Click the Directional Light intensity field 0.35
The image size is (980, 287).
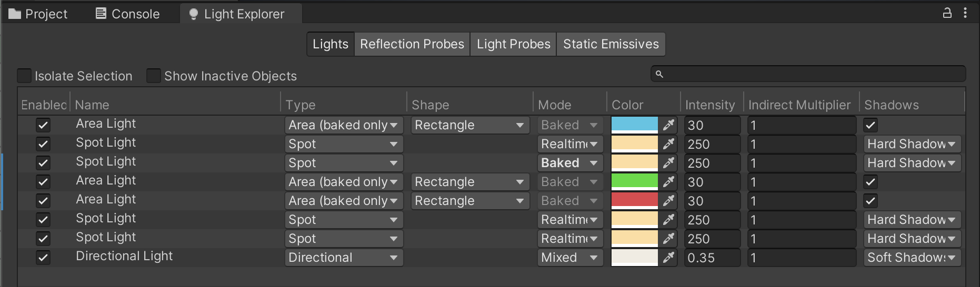[x=711, y=258]
